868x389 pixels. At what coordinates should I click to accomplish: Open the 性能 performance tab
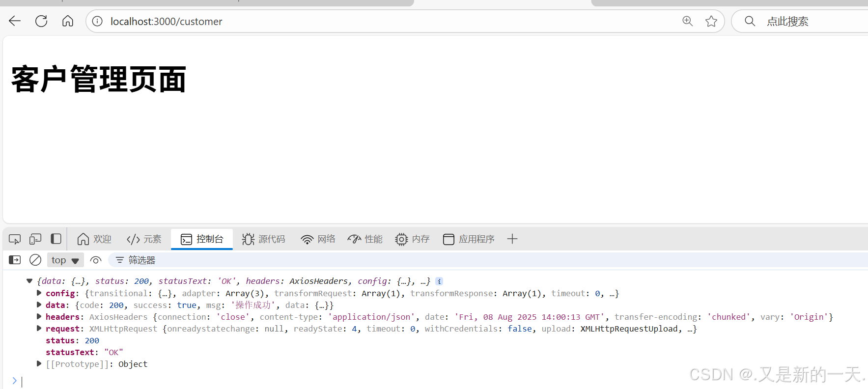pyautogui.click(x=365, y=239)
